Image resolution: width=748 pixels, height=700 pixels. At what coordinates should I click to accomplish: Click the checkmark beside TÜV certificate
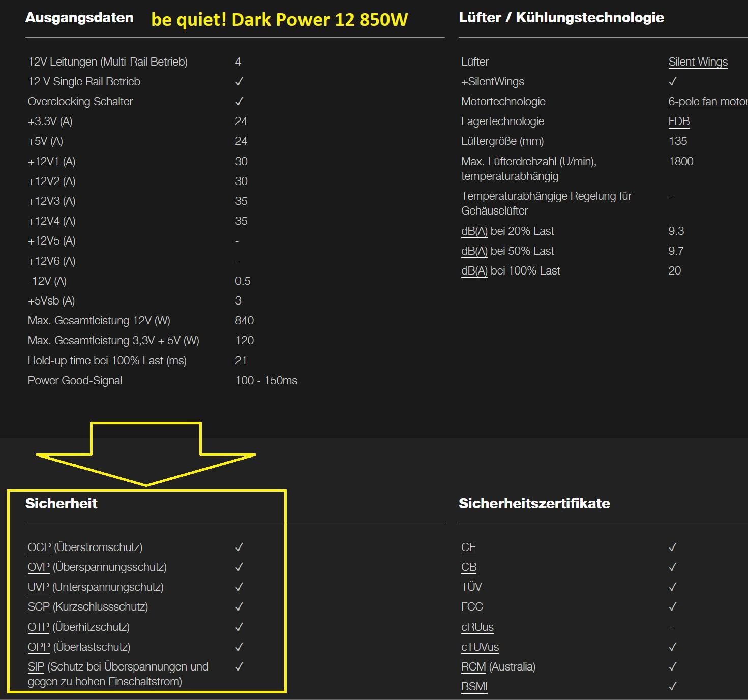coord(672,587)
